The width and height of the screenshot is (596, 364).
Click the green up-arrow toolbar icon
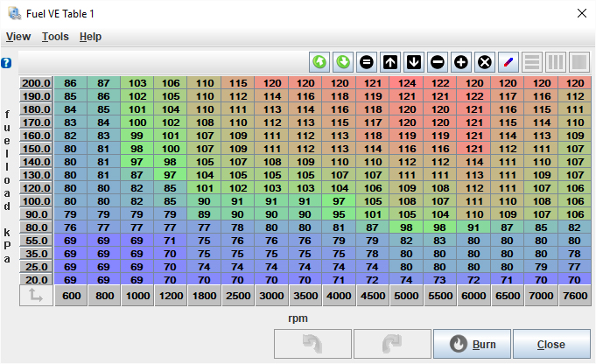[x=320, y=63]
